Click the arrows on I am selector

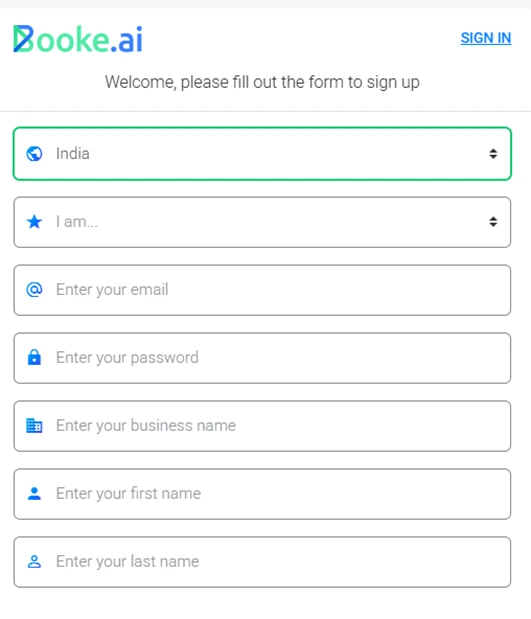point(493,222)
